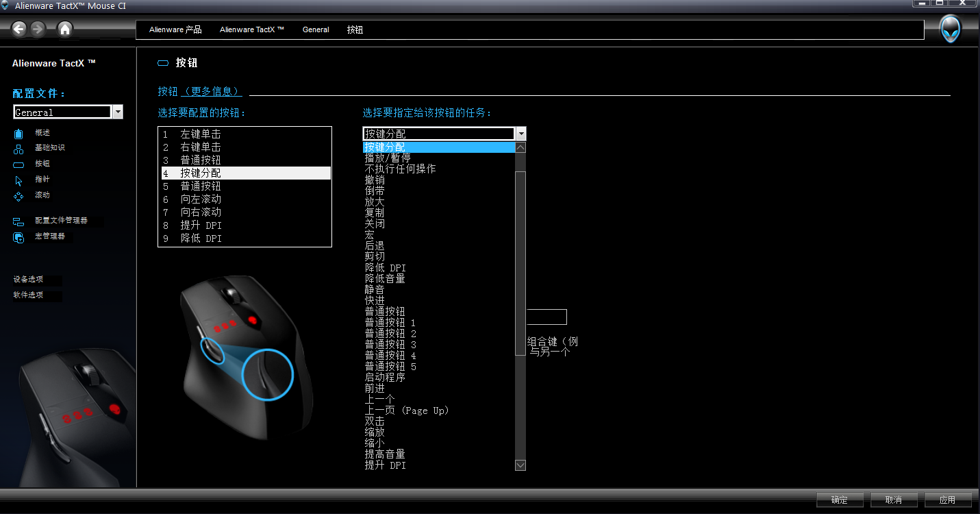Pick 普通按钮 3 in the task list
The image size is (980, 514).
(x=439, y=345)
